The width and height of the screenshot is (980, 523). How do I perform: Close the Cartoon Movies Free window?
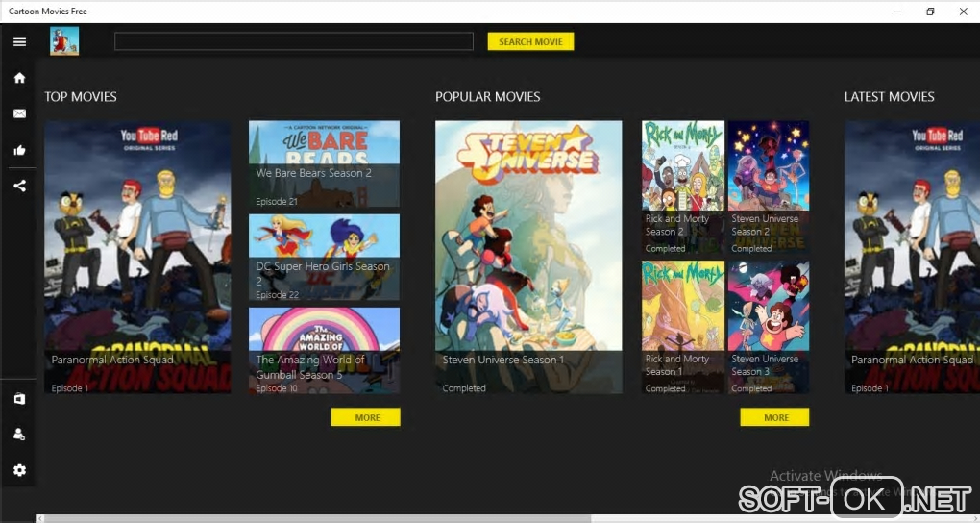[963, 12]
